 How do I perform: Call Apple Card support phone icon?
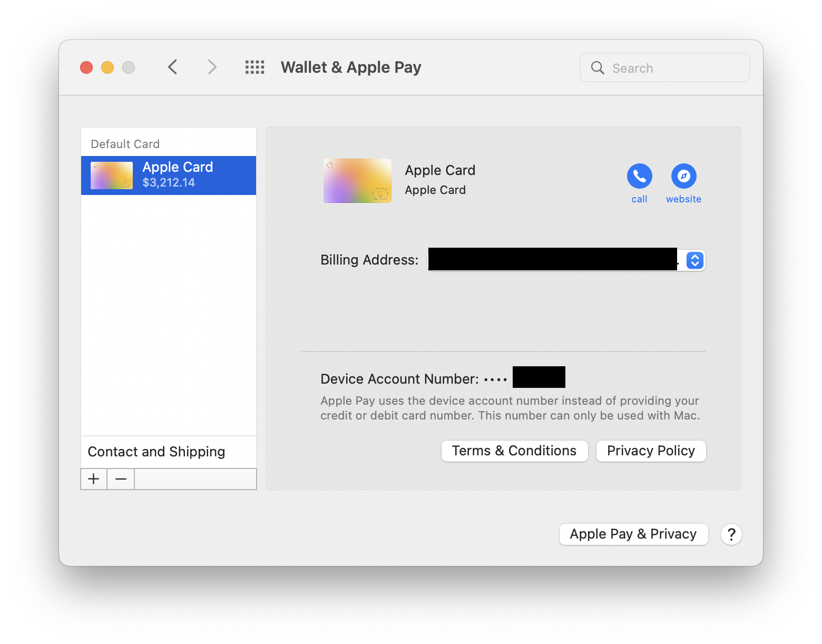click(x=639, y=176)
